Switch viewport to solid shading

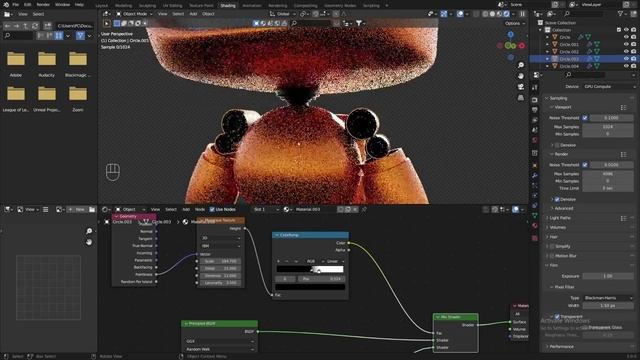[x=492, y=13]
